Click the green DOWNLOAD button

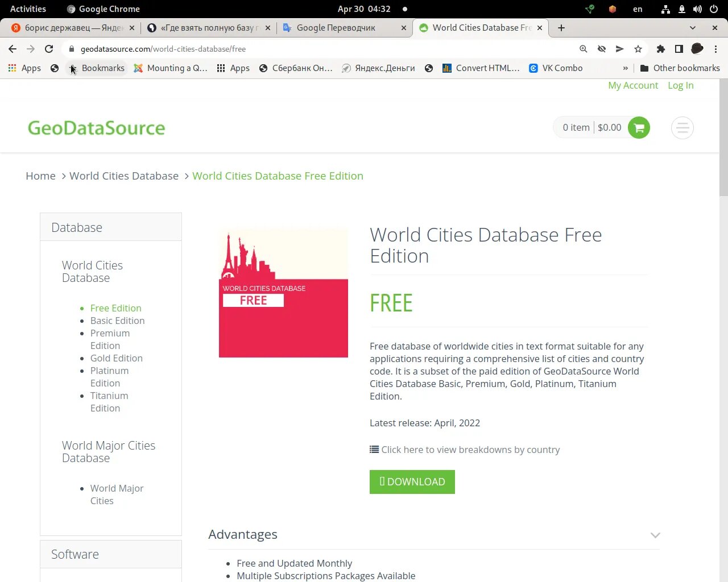click(412, 482)
